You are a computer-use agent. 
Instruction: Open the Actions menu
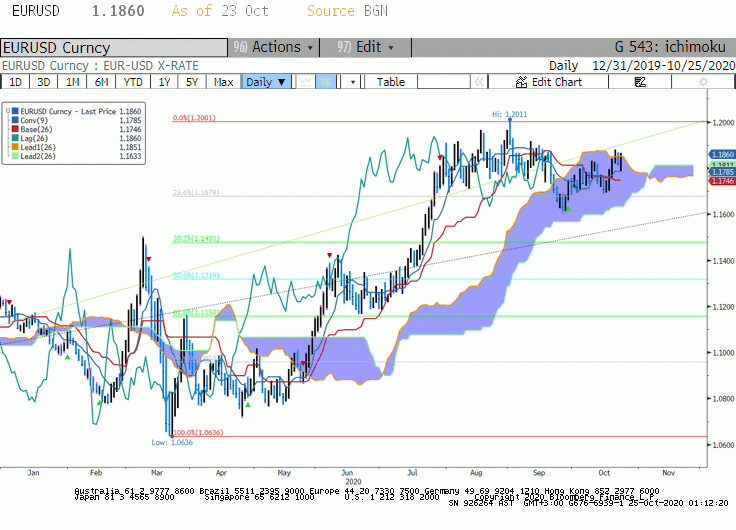(x=274, y=47)
